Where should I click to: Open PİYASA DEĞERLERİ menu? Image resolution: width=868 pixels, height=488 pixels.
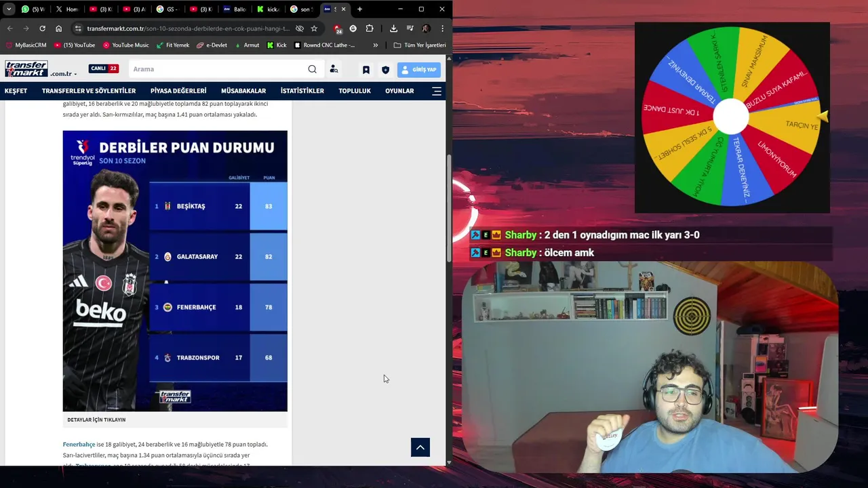(178, 91)
